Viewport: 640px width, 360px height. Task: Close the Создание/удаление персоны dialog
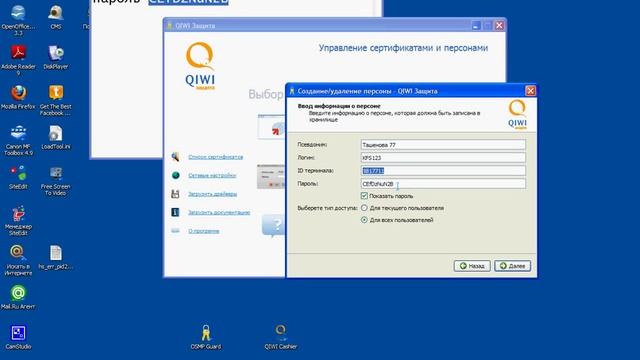530,91
